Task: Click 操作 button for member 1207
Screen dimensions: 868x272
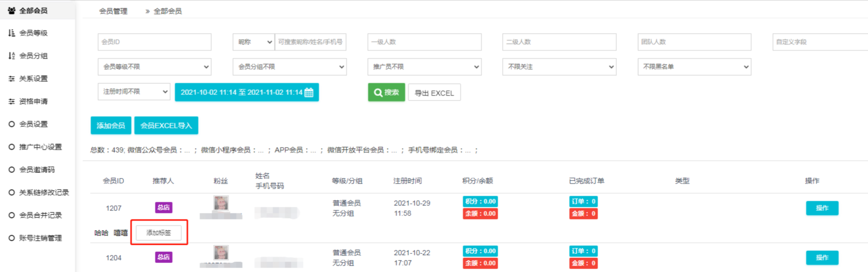Action: point(822,208)
